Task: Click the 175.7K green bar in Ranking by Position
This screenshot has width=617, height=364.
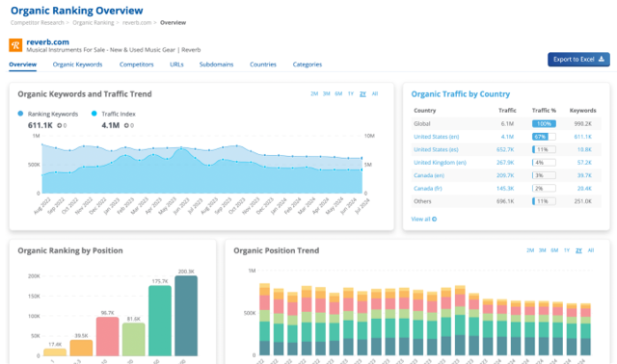Action: (160, 321)
